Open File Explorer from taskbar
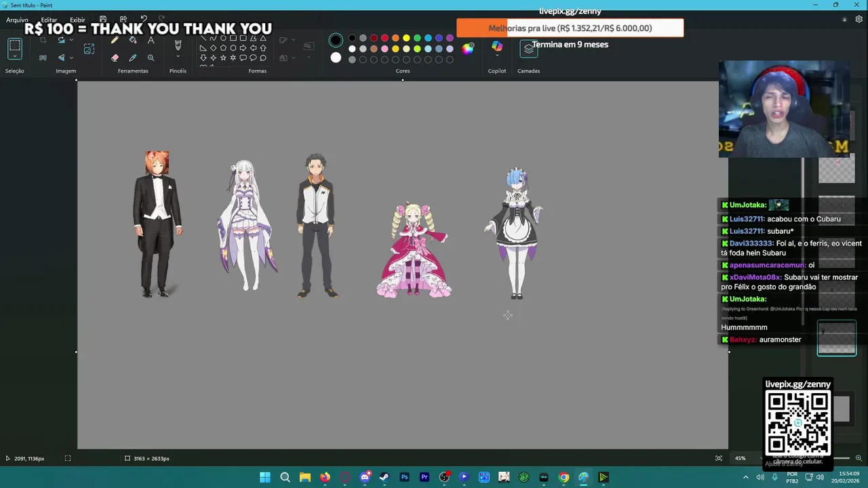 (305, 477)
